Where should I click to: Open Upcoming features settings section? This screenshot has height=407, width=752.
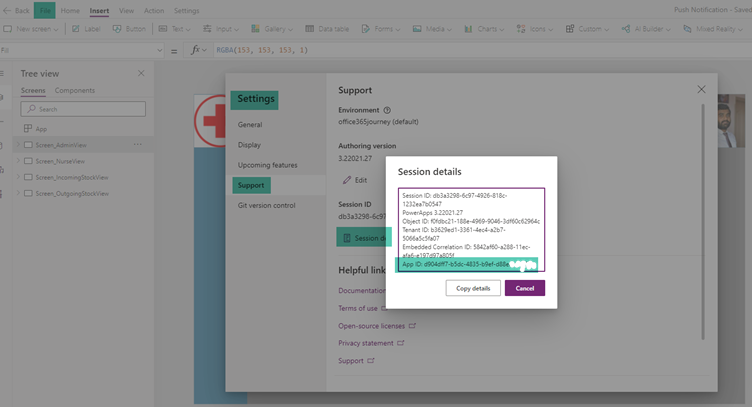pos(268,165)
